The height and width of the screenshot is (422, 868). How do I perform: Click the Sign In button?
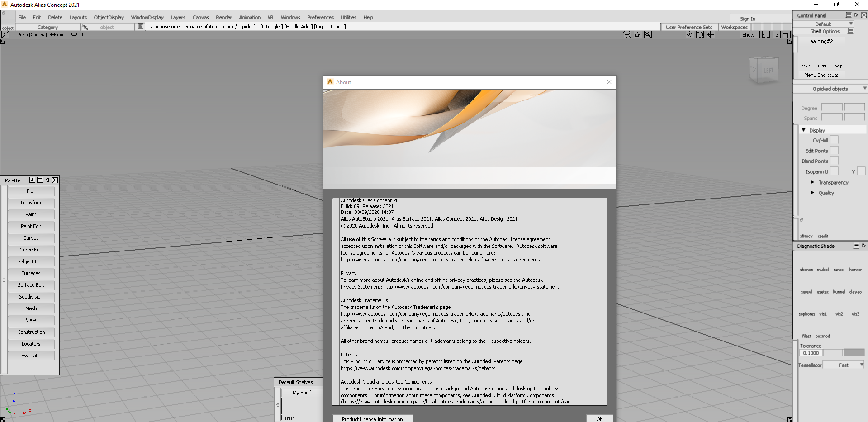(748, 19)
